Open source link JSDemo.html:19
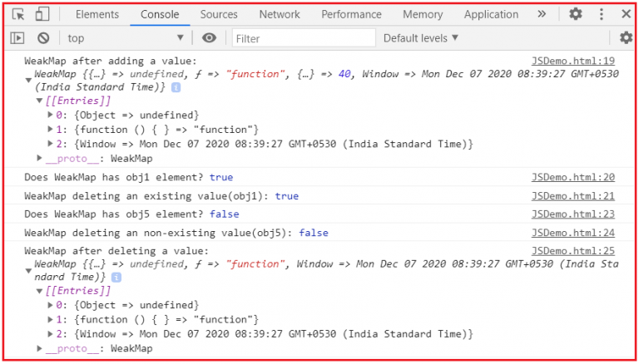The height and width of the screenshot is (364, 639). click(572, 61)
